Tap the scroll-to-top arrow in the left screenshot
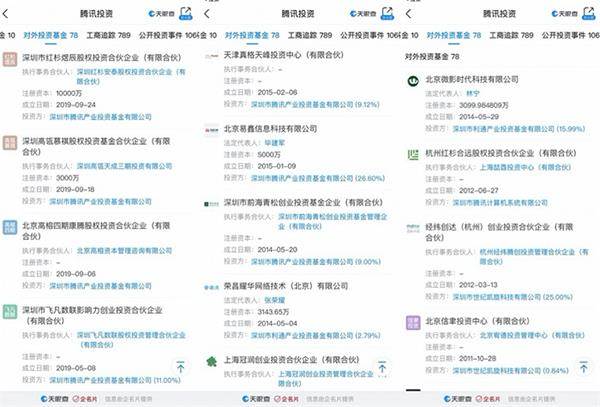The image size is (600, 407). click(180, 367)
